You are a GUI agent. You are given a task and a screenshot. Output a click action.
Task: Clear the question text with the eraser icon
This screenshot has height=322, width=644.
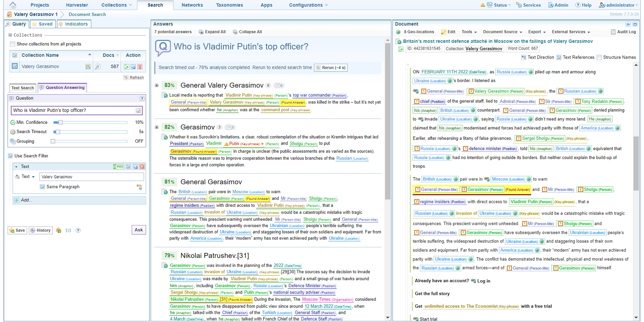pos(138,111)
